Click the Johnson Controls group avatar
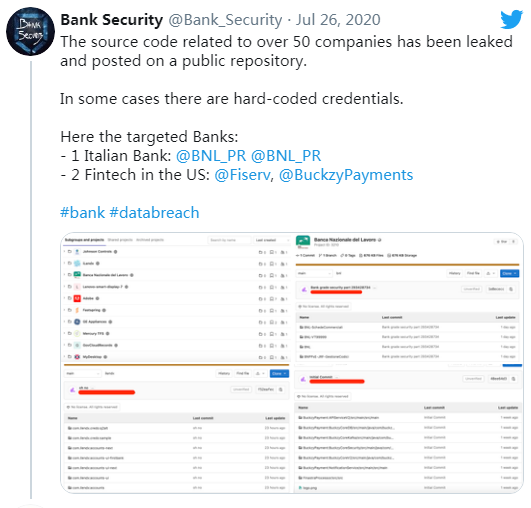The height and width of the screenshot is (508, 531). (77, 252)
